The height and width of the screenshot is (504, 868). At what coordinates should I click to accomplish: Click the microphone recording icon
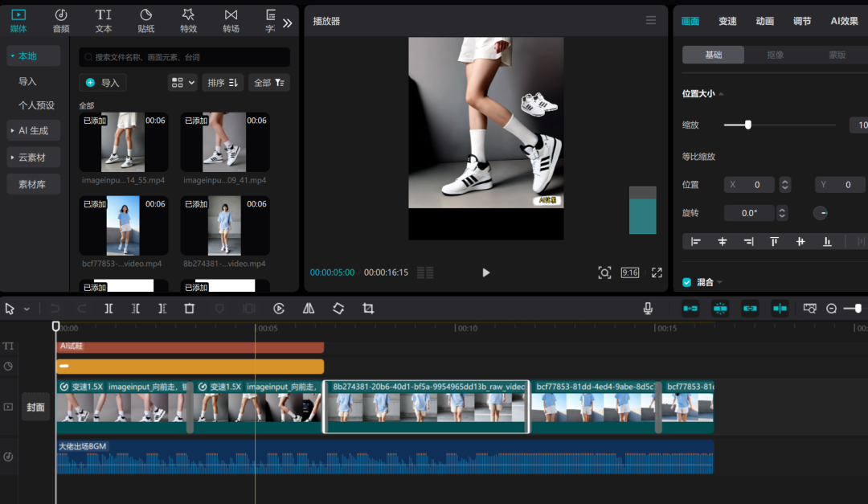click(x=648, y=308)
